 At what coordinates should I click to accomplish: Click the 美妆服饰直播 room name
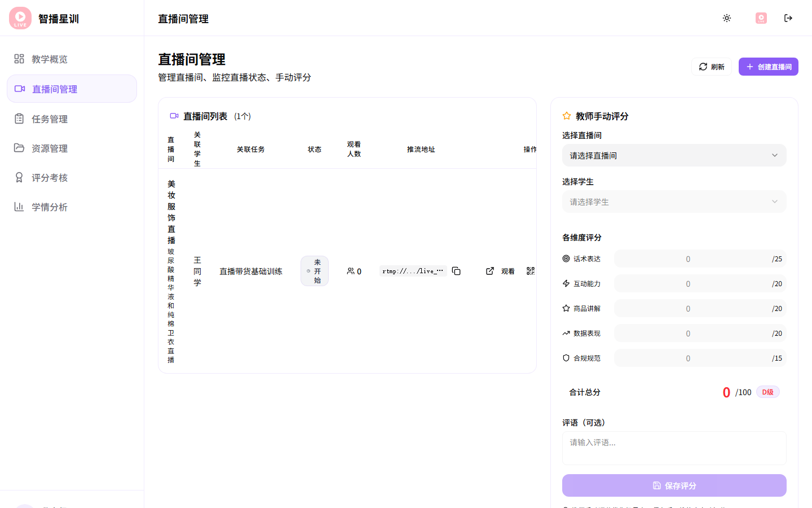pos(171,212)
